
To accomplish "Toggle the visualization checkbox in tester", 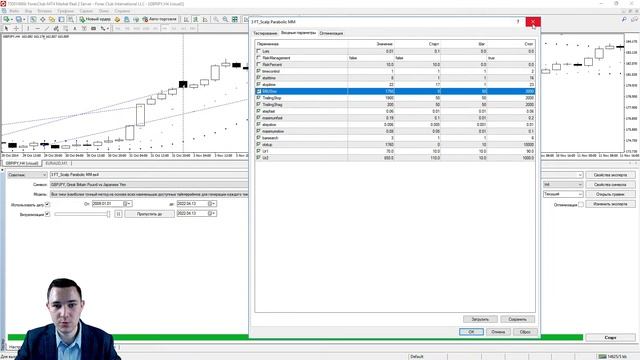I will (x=47, y=214).
